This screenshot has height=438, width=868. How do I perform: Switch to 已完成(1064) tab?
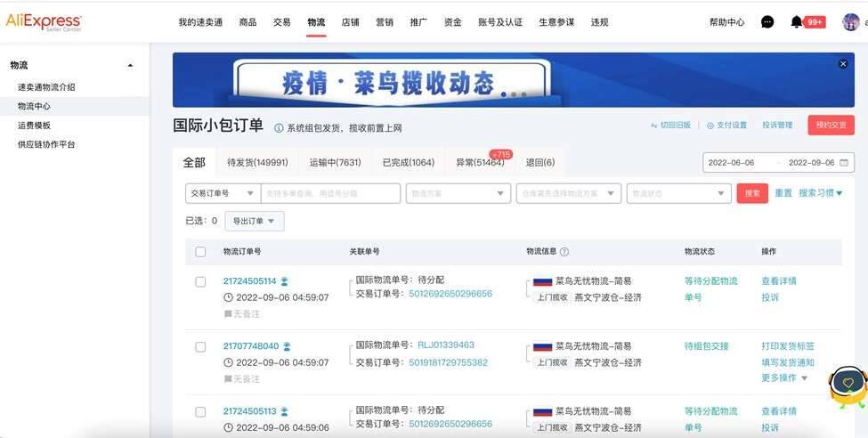(409, 162)
